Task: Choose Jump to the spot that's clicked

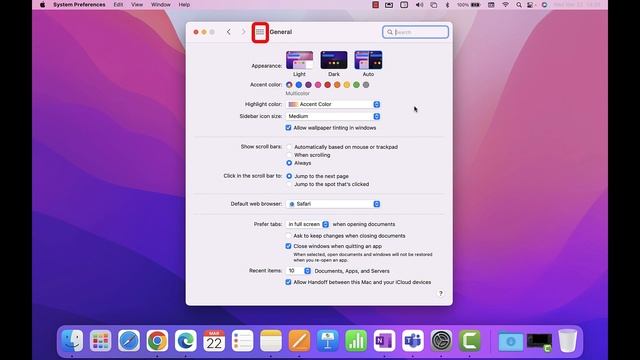Action: pos(289,184)
